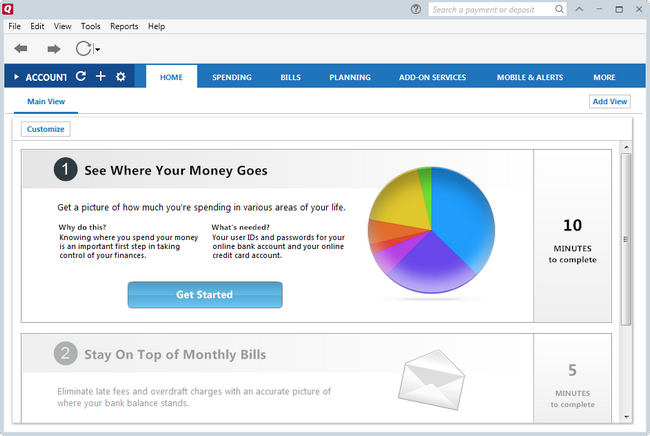Switch to the Home tab
The image size is (650, 436).
171,77
